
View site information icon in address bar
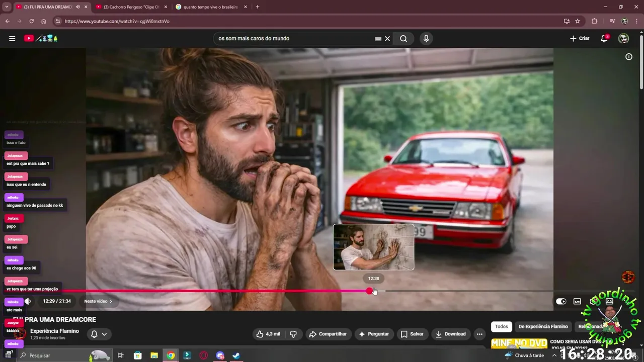tap(58, 21)
